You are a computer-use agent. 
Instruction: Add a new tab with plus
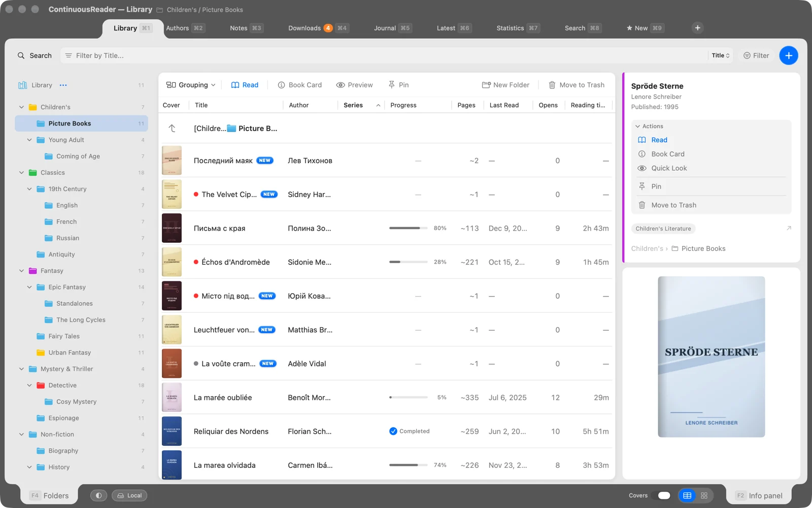(x=698, y=28)
